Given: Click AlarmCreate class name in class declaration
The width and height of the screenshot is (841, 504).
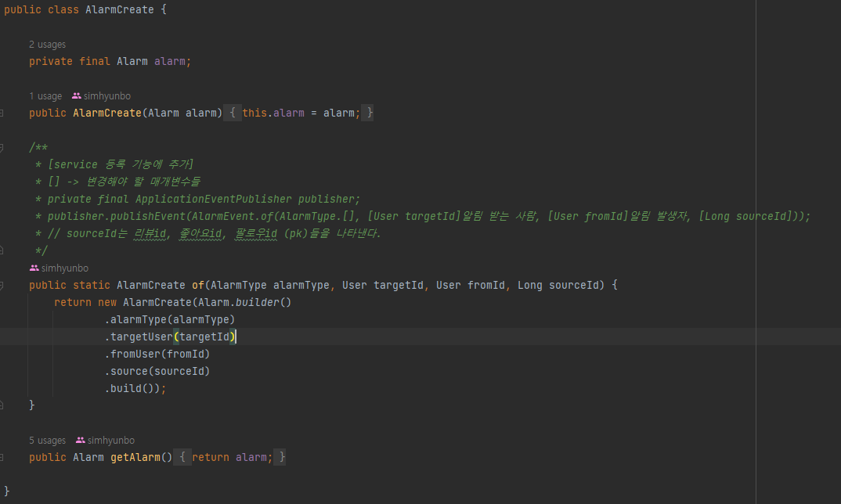Looking at the screenshot, I should (x=120, y=9).
